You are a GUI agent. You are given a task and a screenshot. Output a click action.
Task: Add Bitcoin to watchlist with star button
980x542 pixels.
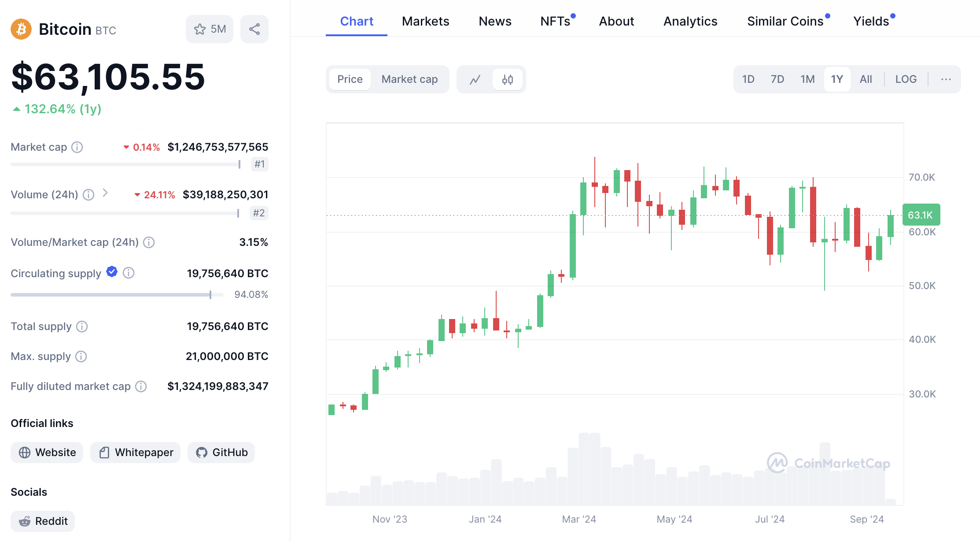coord(210,29)
